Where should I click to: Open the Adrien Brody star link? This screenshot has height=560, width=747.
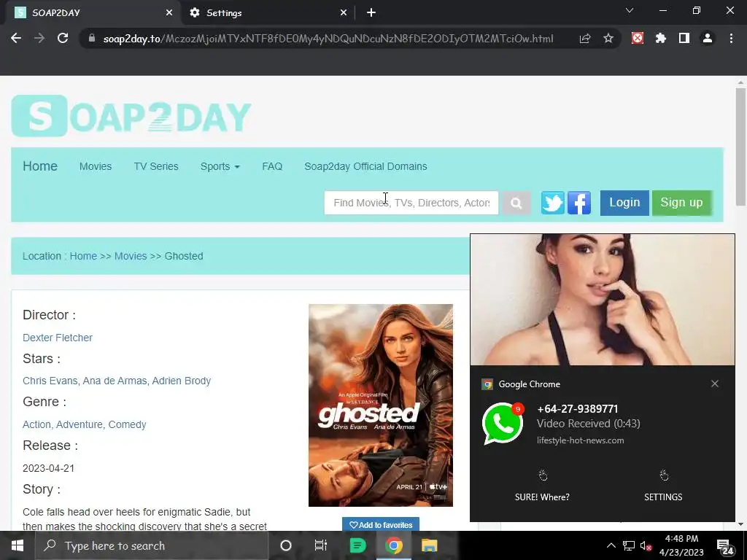[x=181, y=381]
